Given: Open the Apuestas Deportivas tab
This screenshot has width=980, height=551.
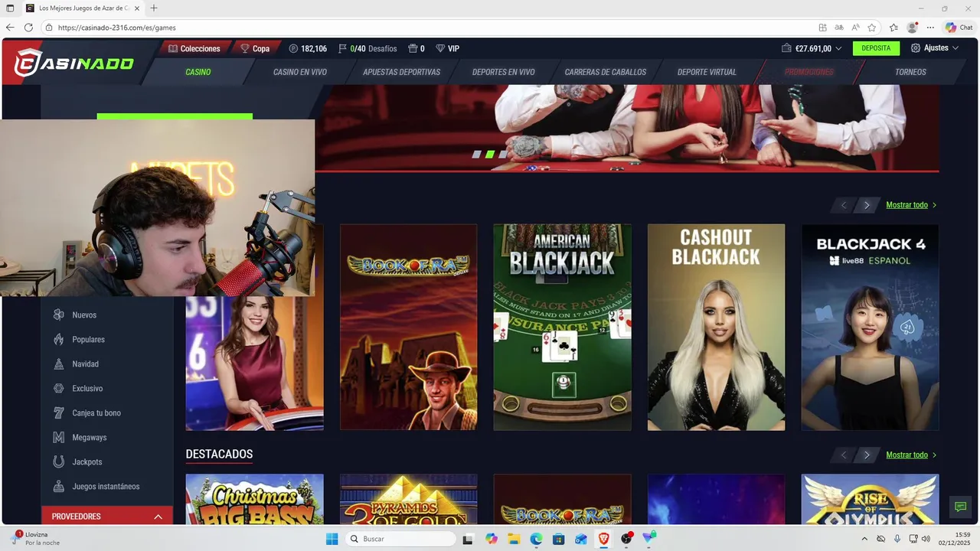Looking at the screenshot, I should click(401, 72).
